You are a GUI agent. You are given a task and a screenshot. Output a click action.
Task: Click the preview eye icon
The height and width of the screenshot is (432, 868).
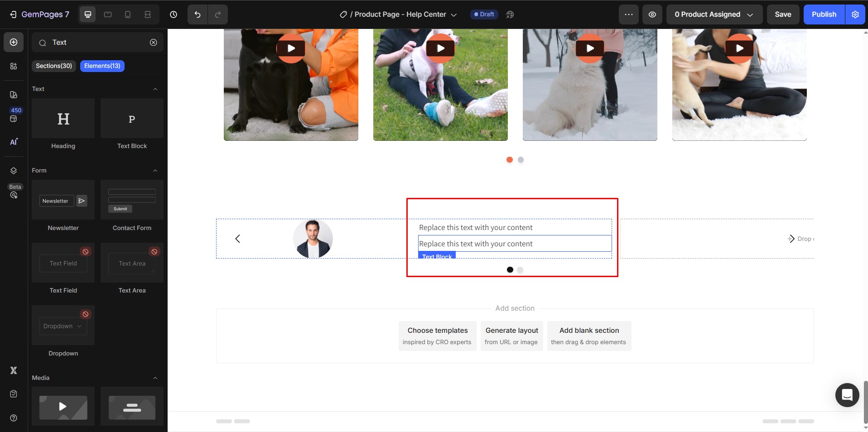click(652, 14)
